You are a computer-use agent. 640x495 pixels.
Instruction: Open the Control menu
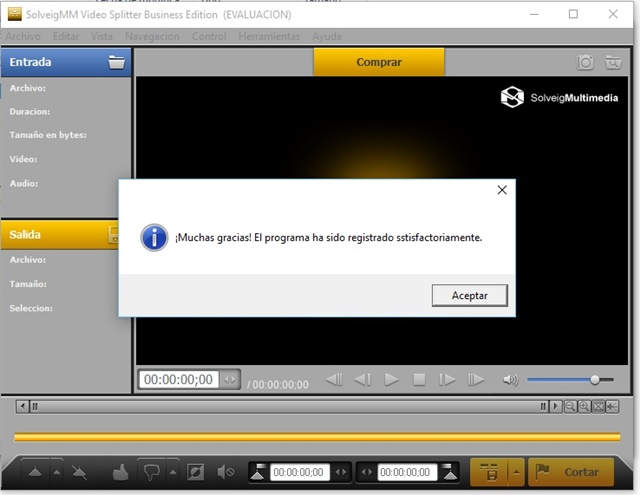click(x=209, y=36)
